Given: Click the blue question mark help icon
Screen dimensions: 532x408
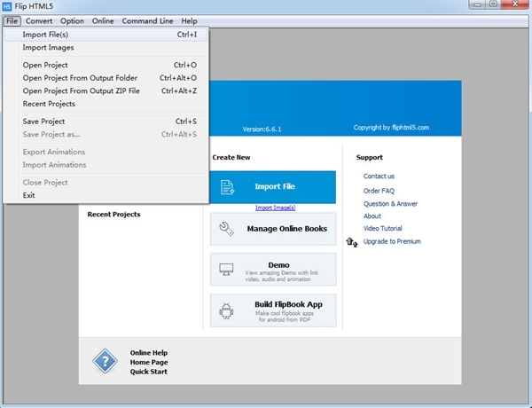Looking at the screenshot, I should [105, 362].
